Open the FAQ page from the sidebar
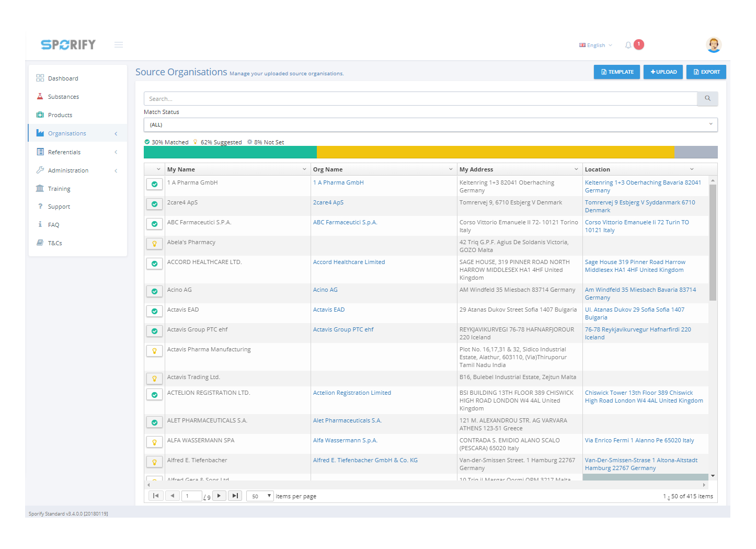The image size is (756, 549). [53, 224]
